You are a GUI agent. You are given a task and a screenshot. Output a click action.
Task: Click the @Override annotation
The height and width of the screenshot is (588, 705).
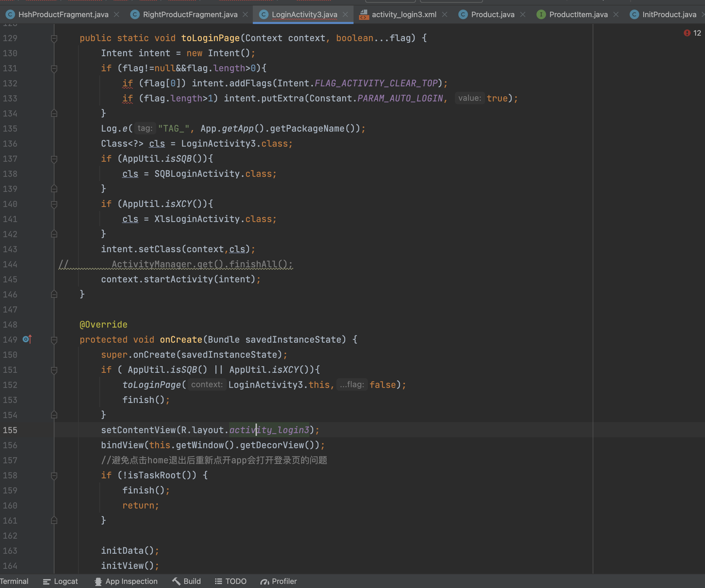pyautogui.click(x=103, y=324)
